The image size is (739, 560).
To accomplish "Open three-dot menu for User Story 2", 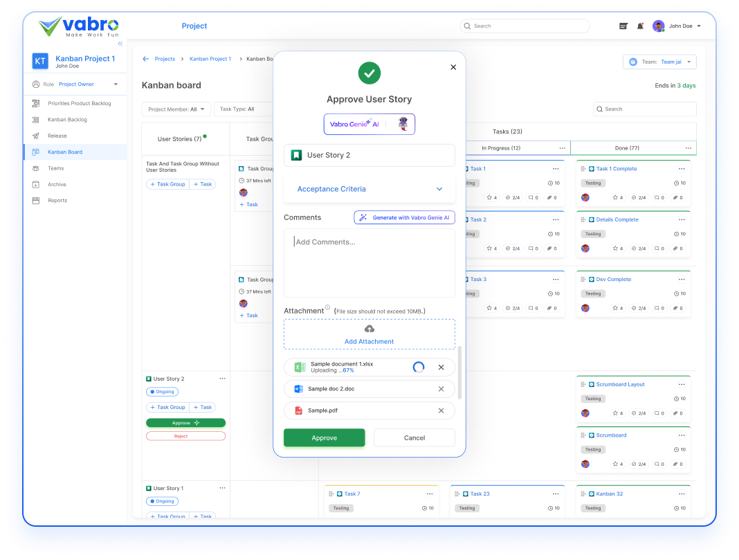I will (222, 379).
